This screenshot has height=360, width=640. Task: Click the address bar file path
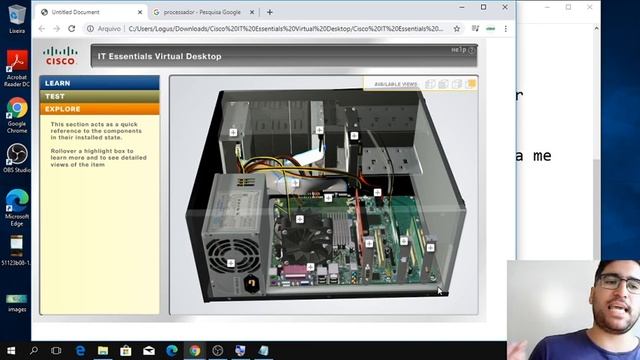[x=286, y=29]
